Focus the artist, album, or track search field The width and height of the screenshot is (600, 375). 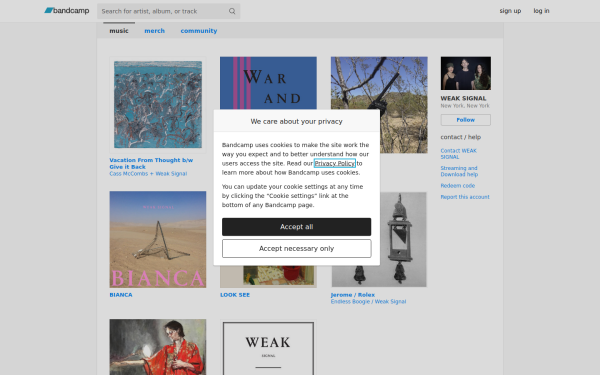[168, 11]
